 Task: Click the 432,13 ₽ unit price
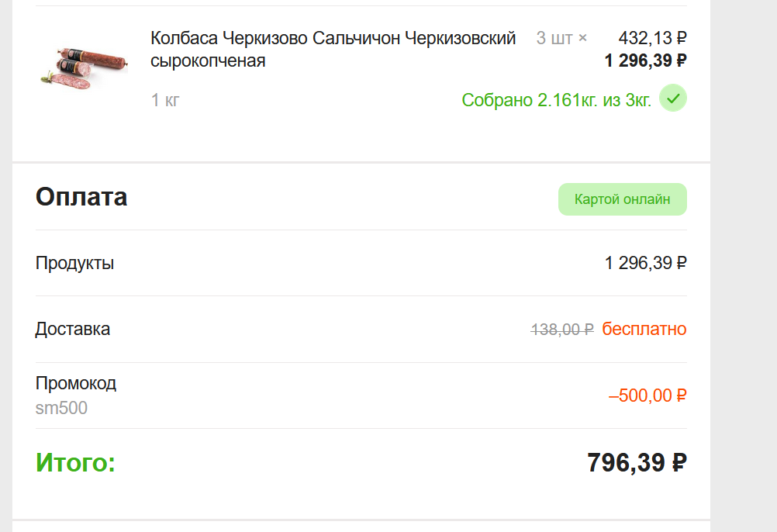click(652, 38)
